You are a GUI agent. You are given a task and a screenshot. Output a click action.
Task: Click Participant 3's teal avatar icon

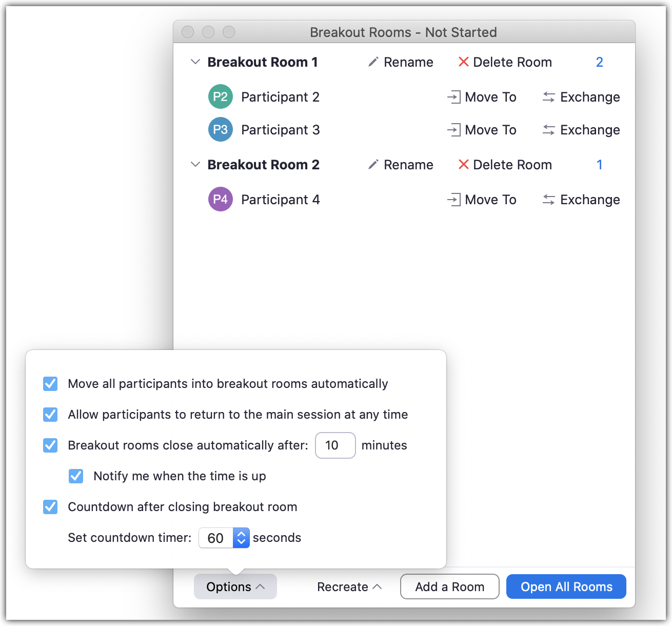(220, 129)
